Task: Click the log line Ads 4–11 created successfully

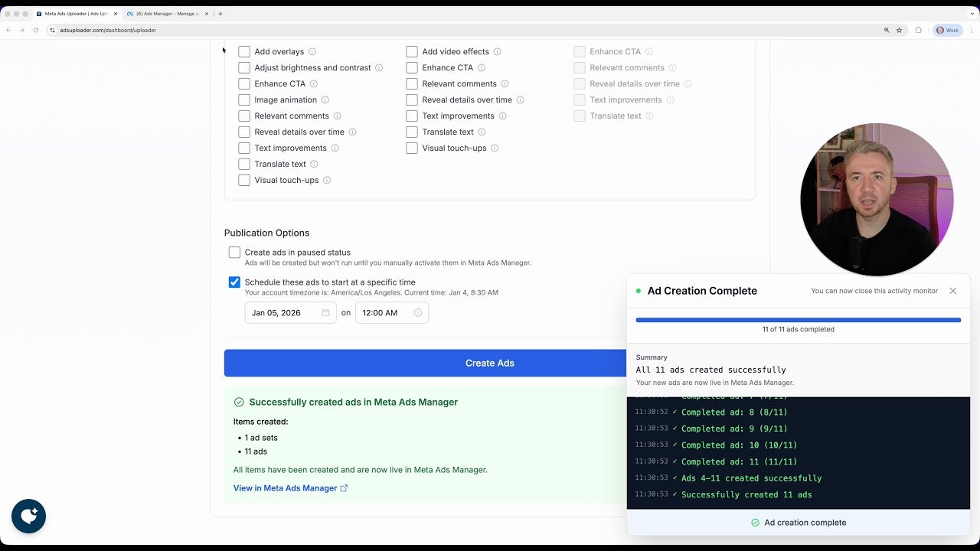Action: click(x=751, y=478)
